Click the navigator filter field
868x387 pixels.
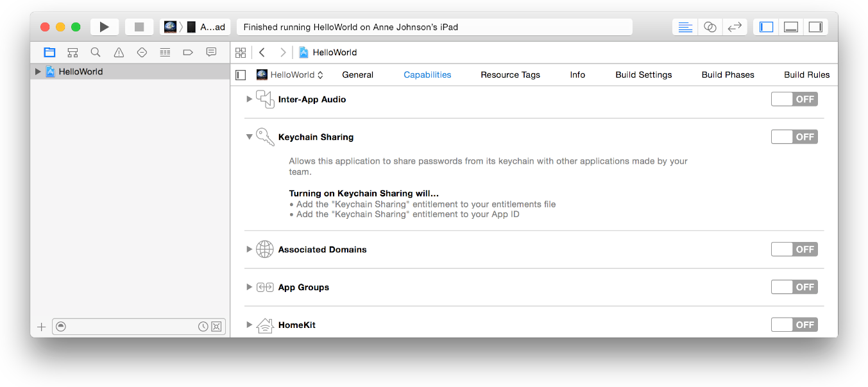pyautogui.click(x=138, y=327)
